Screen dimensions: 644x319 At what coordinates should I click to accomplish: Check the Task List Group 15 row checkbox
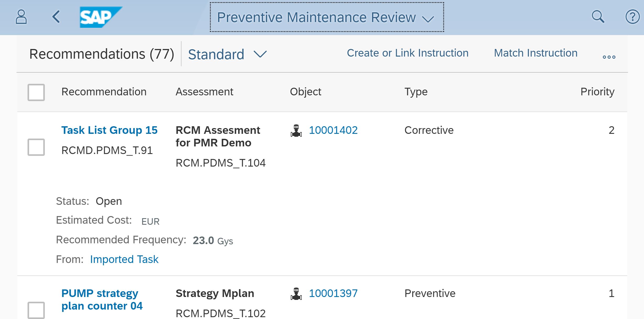point(36,147)
